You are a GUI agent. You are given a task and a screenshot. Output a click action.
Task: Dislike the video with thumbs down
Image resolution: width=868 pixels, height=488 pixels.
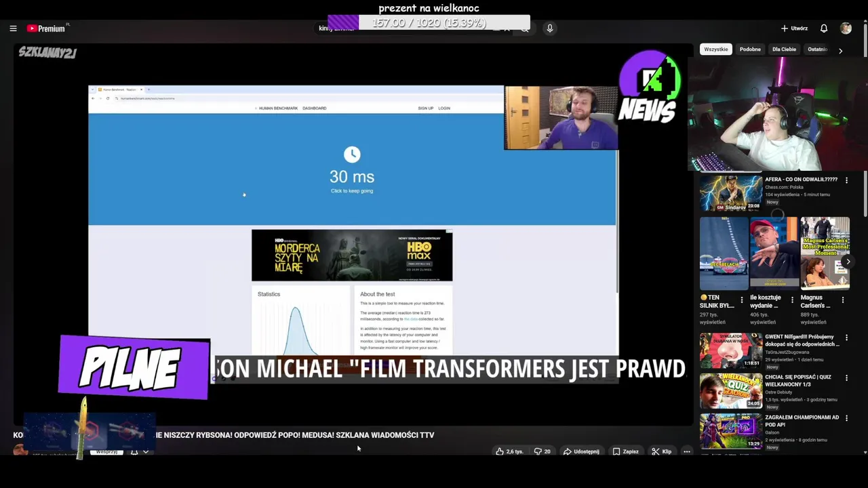click(x=542, y=451)
